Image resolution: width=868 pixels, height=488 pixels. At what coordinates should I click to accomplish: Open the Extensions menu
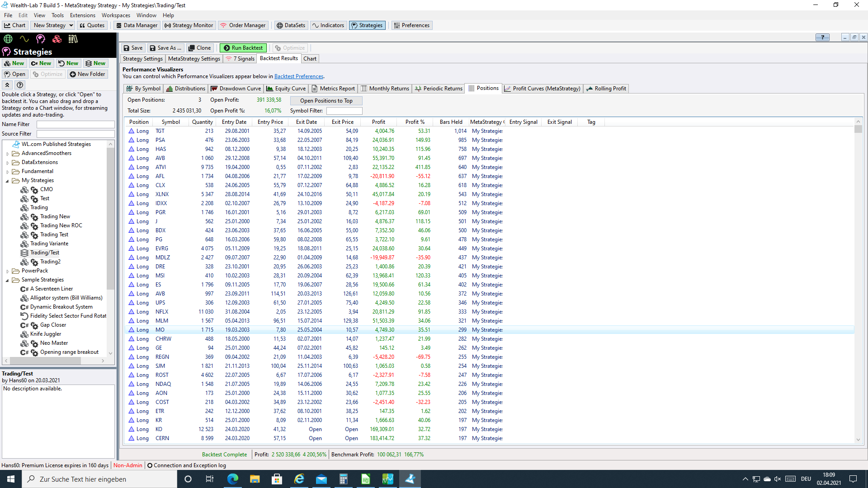[83, 15]
